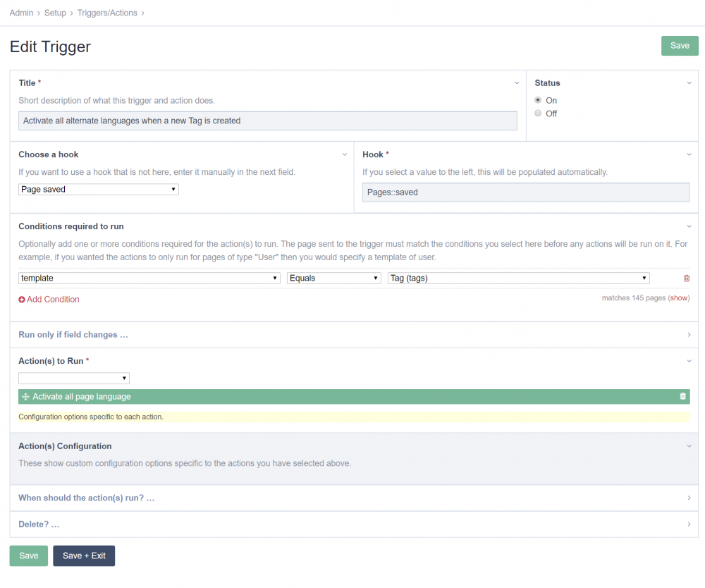
Task: Collapse the Hook field chevron
Action: tap(689, 154)
